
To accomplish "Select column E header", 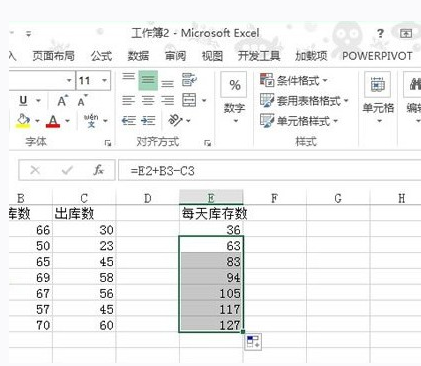I will 211,198.
